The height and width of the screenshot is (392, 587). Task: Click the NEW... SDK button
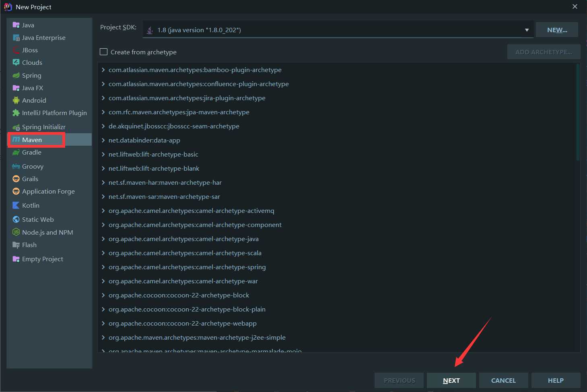click(557, 30)
